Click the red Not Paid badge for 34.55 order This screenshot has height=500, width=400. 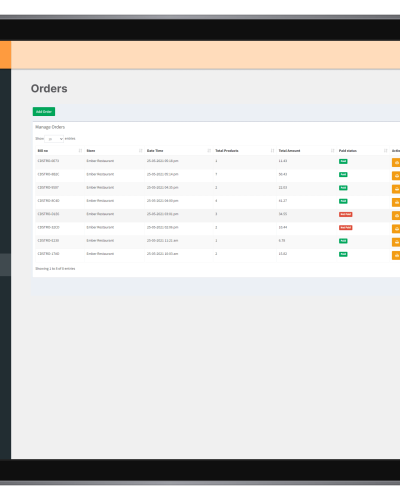pyautogui.click(x=346, y=214)
